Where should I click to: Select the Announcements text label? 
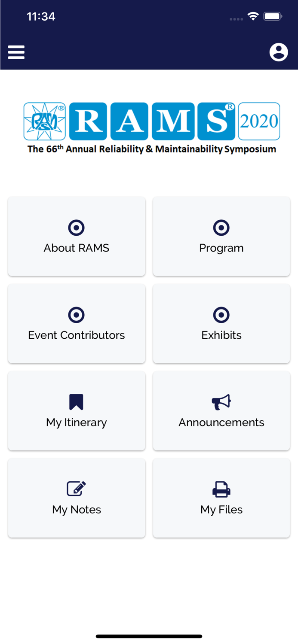point(221,422)
